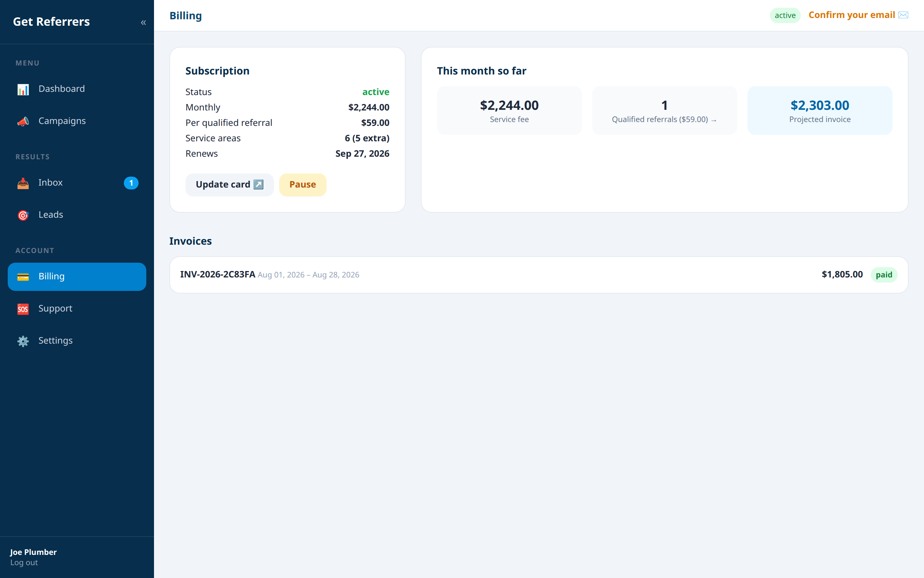Screen dimensions: 924x578
Task: Click the Service areas value 6 (5 extra)
Action: point(367,138)
